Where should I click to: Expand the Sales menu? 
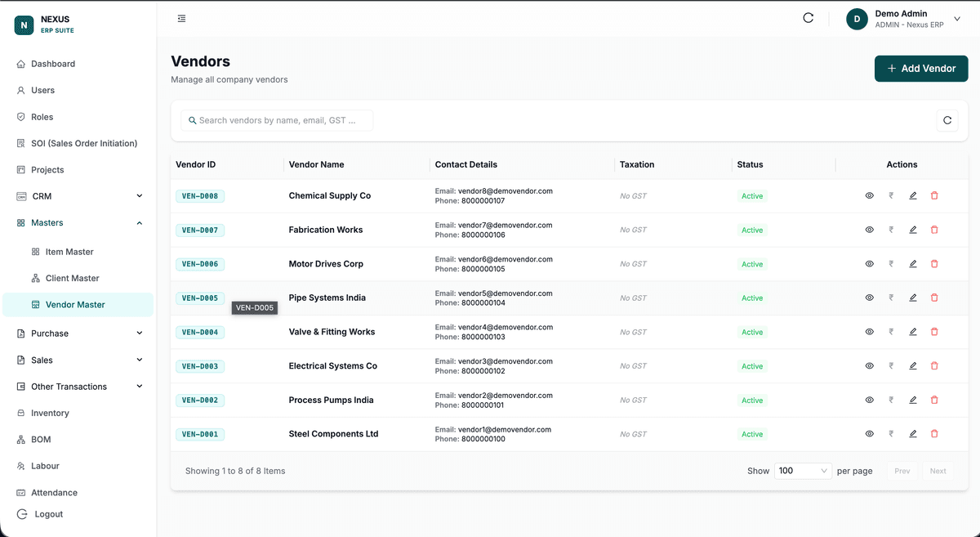pos(78,360)
